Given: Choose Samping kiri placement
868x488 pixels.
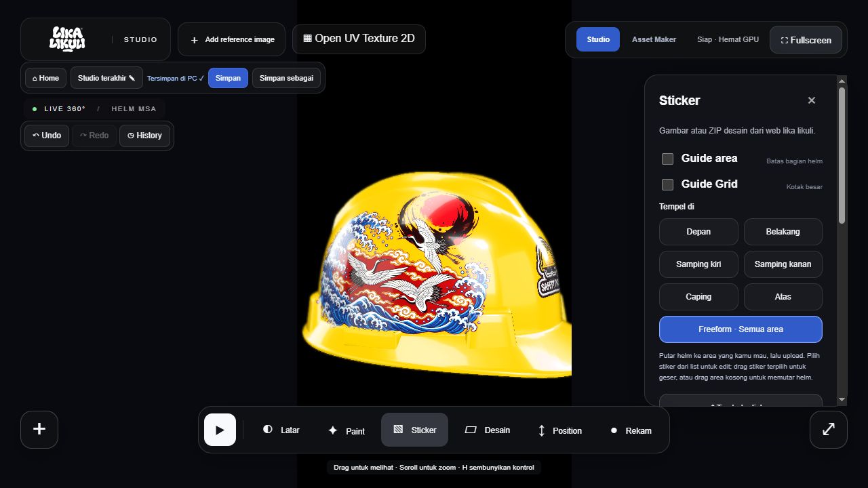Looking at the screenshot, I should (x=698, y=264).
